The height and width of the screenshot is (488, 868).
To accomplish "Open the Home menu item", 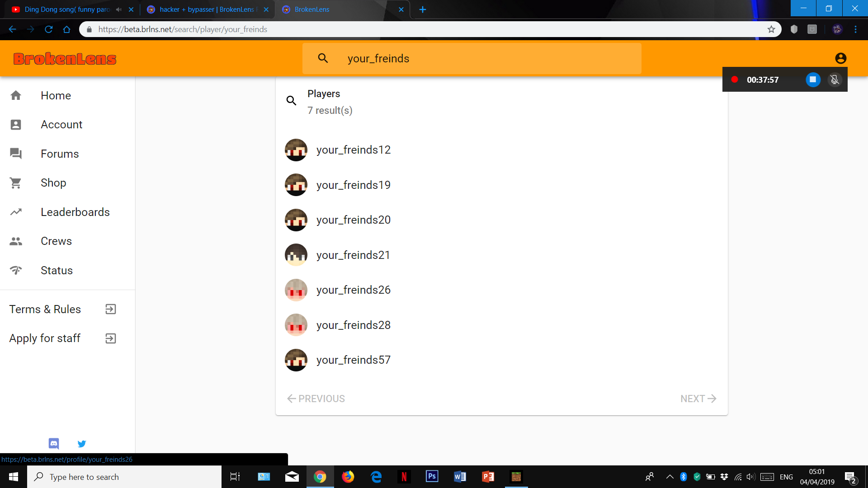I will 67,95.
